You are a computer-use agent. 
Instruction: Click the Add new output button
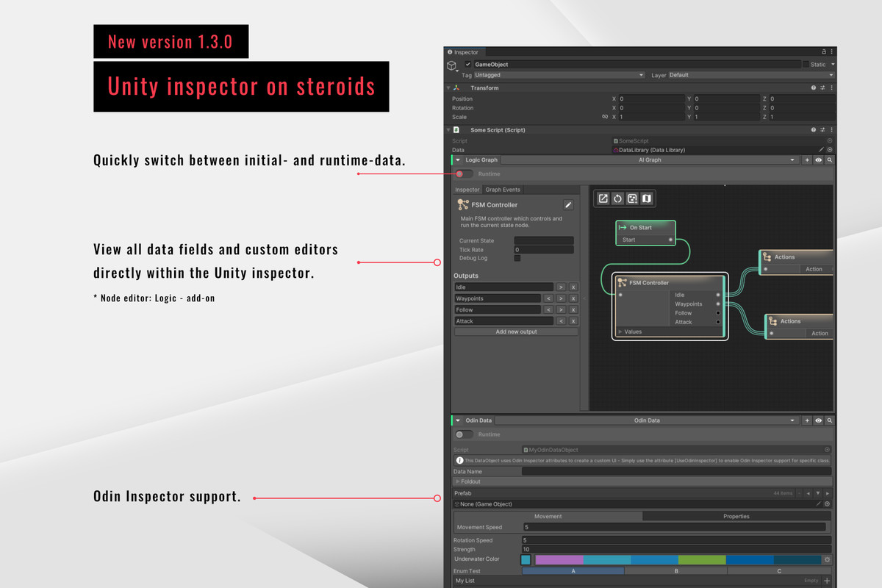coord(516,331)
